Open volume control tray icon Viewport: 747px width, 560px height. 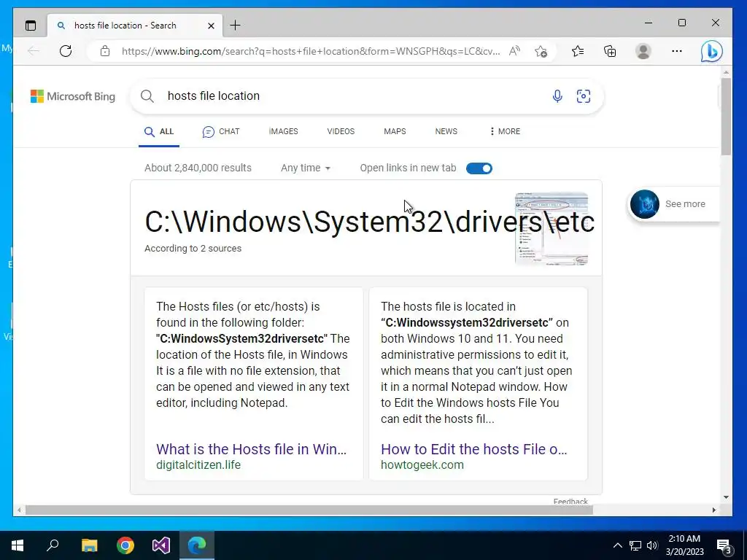tap(652, 545)
